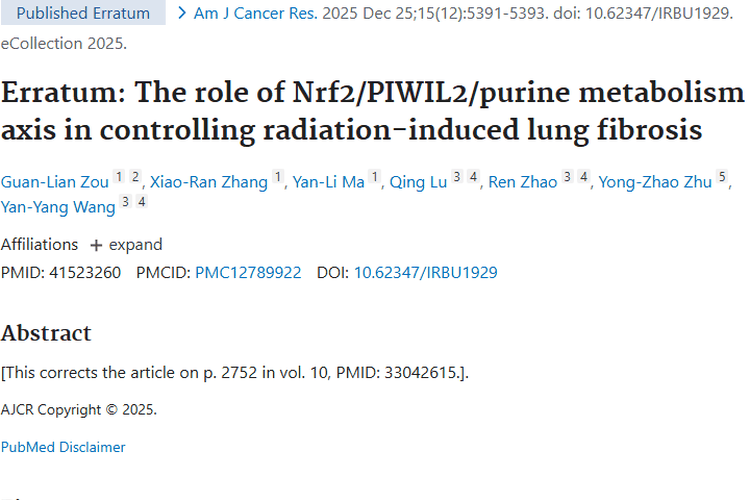This screenshot has width=750, height=500.
Task: Open author Xiao-Ran Zhang's link
Action: click(x=209, y=182)
